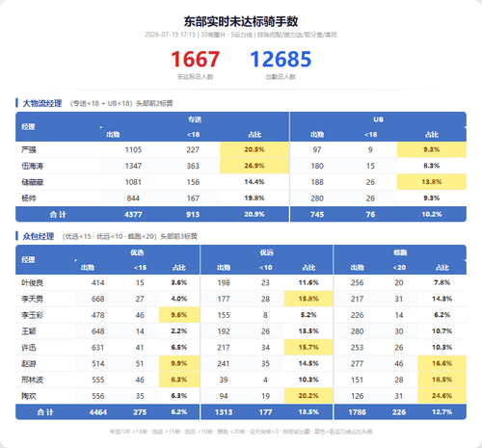Select the 严强 row name
482x448 pixels.
tap(29, 149)
